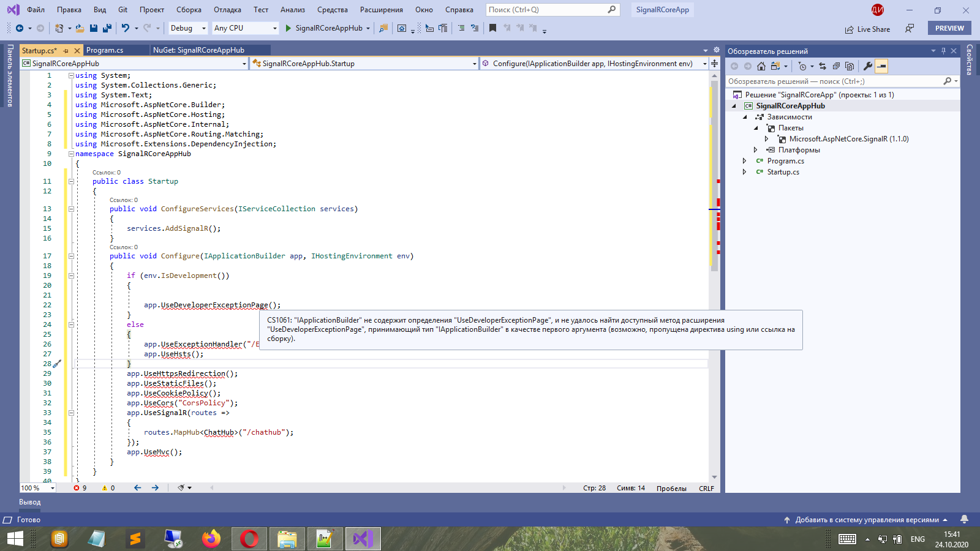Image resolution: width=980 pixels, height=551 pixels.
Task: Open the Файл menu
Action: point(36,10)
